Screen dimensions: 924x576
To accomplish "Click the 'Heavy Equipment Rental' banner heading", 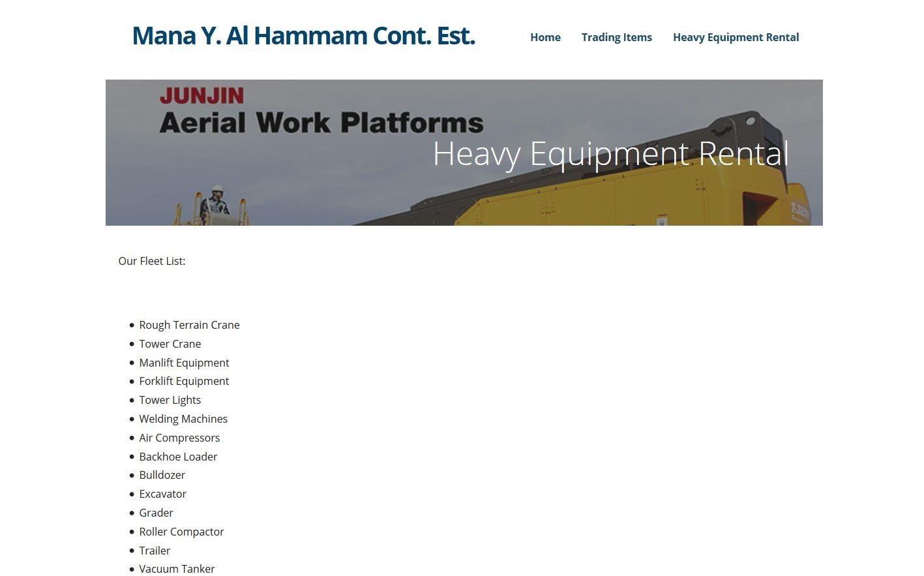I will (x=611, y=154).
